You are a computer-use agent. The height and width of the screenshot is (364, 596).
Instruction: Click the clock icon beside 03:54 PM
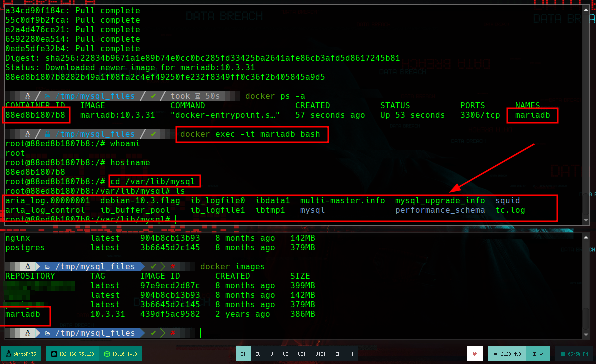click(563, 354)
